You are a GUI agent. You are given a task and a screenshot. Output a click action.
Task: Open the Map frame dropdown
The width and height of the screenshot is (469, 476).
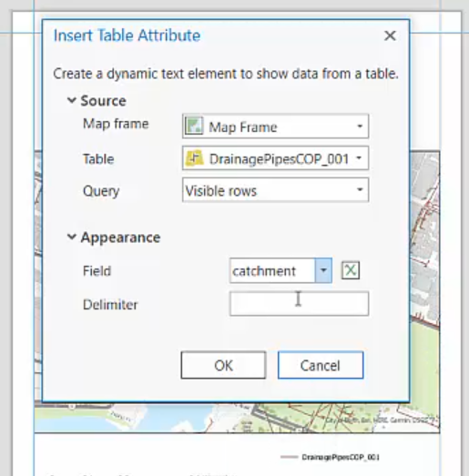tap(276, 127)
